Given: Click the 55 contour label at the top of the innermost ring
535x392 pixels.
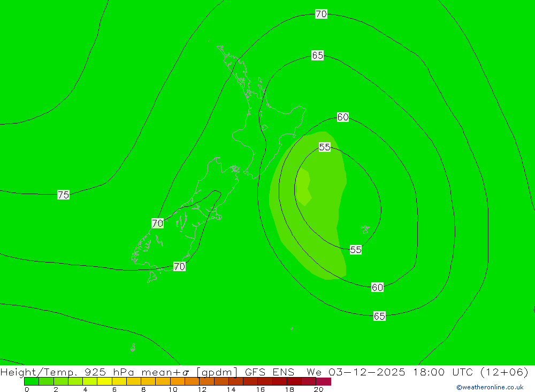Looking at the screenshot, I should 325,147.
